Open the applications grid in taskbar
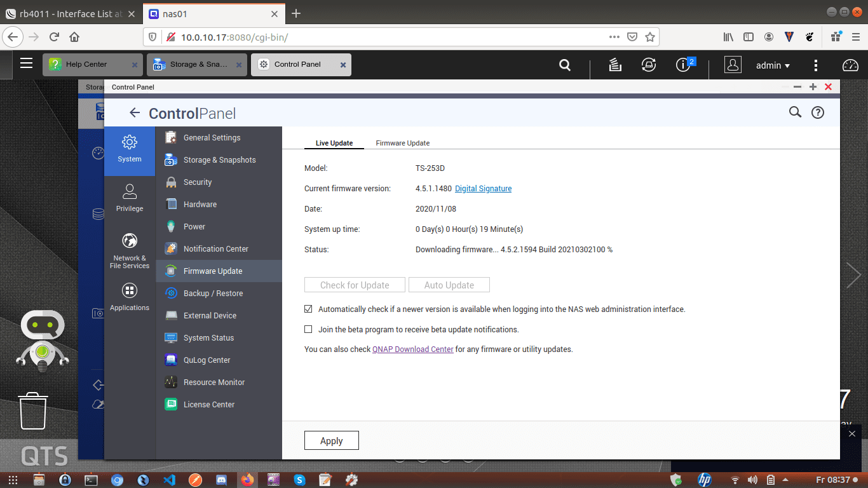 [12, 480]
